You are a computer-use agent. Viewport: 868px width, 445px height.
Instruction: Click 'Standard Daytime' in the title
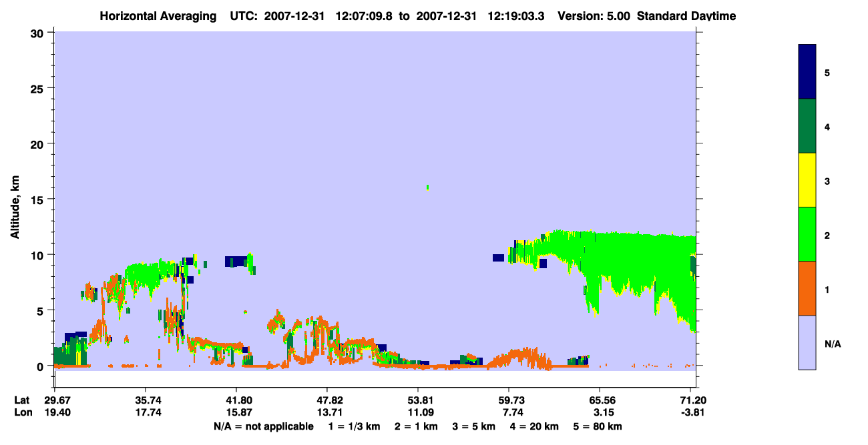(x=686, y=16)
